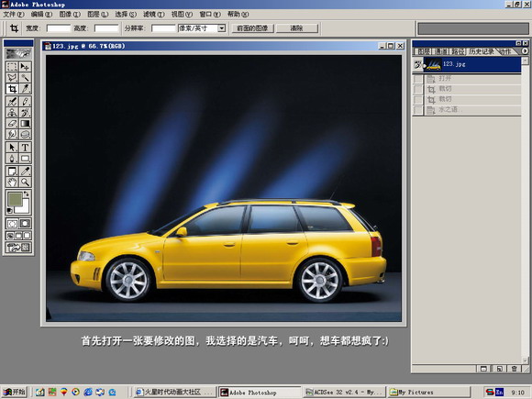Viewport: 532px width, 399px height.
Task: Select the Hand tool
Action: [x=12, y=183]
